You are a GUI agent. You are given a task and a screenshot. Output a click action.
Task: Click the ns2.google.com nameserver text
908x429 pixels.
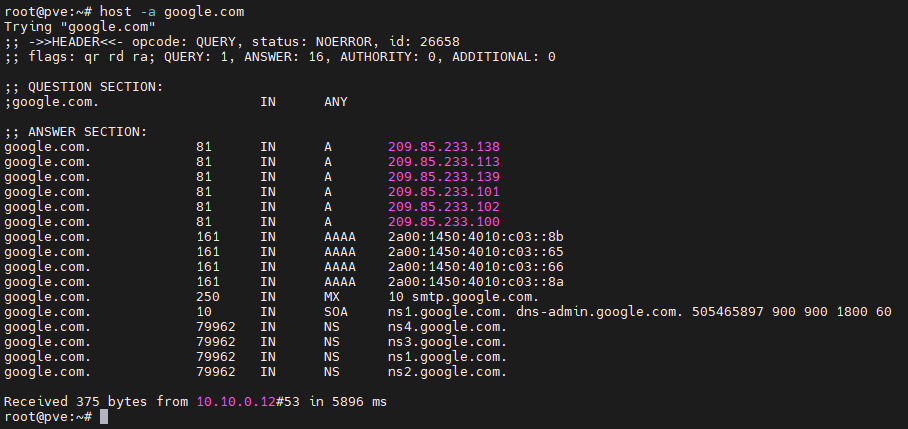coord(448,372)
